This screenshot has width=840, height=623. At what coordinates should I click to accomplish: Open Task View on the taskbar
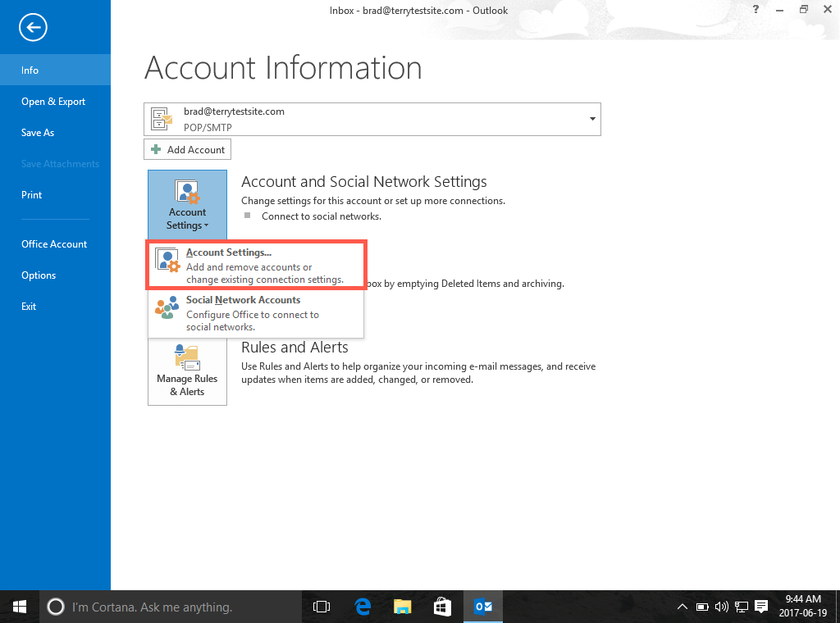(322, 607)
